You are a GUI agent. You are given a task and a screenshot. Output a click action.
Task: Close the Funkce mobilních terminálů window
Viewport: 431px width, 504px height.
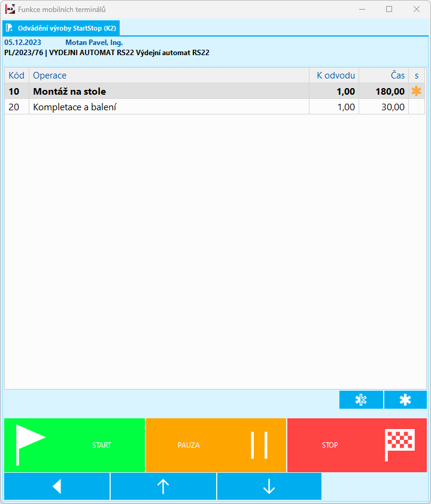coord(417,9)
